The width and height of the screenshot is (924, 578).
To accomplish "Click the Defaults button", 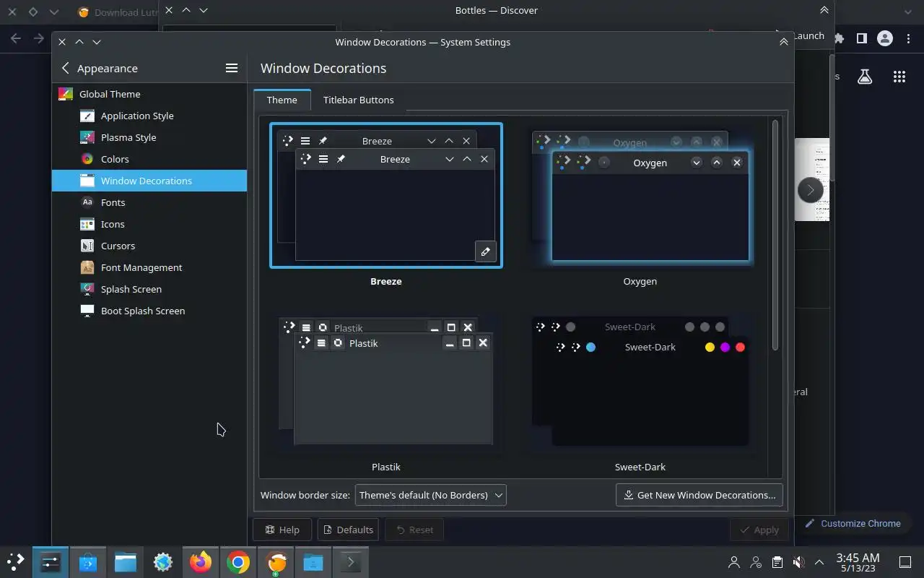I will coord(349,530).
